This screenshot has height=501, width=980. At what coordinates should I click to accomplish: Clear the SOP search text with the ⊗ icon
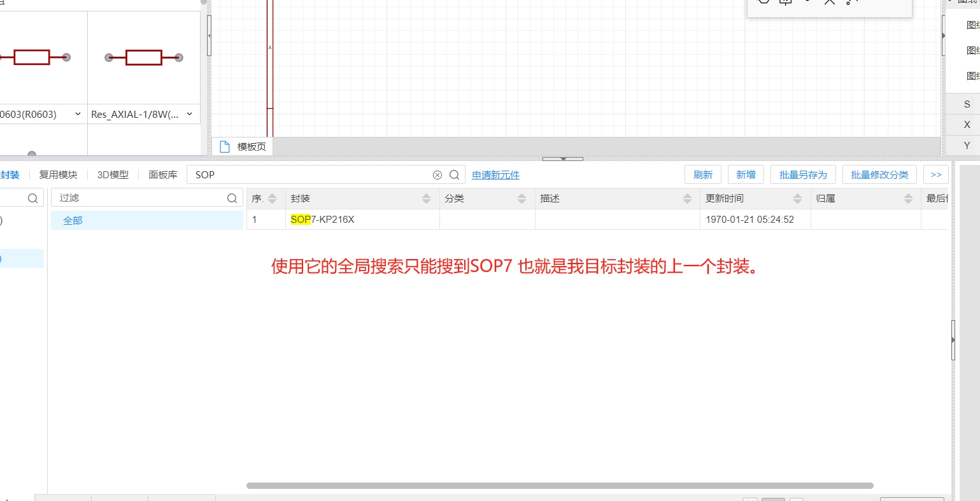[x=437, y=174]
